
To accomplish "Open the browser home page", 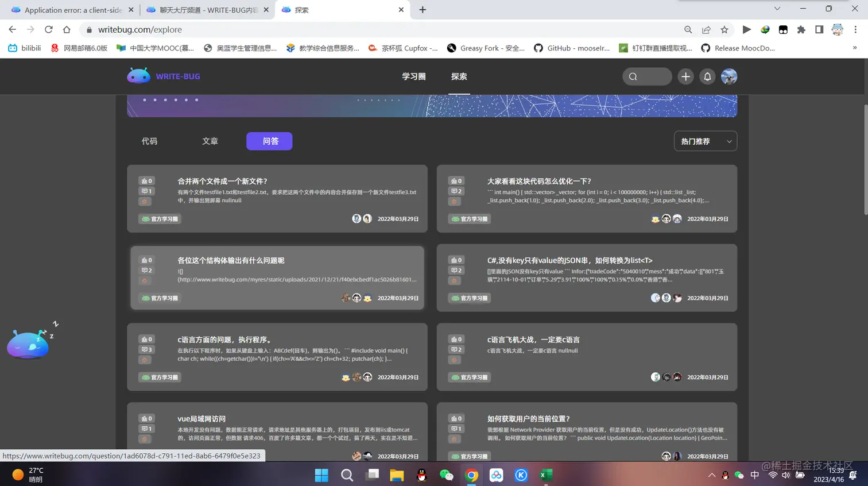I will click(x=67, y=29).
